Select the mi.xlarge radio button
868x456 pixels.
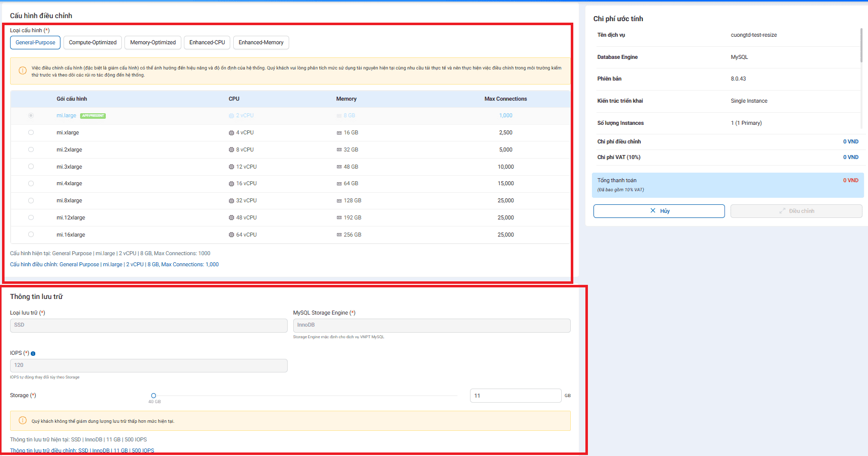tap(31, 133)
